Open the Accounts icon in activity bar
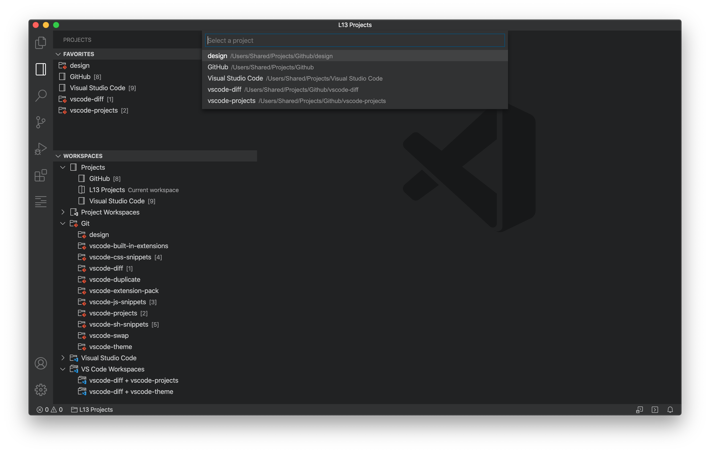 pos(41,363)
